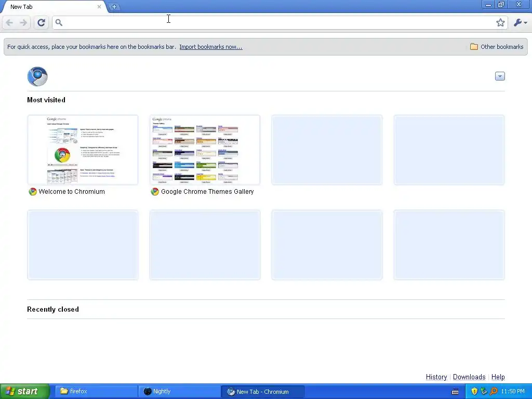
Task: Click Google Chrome Themes Gallery link text
Action: [207, 192]
